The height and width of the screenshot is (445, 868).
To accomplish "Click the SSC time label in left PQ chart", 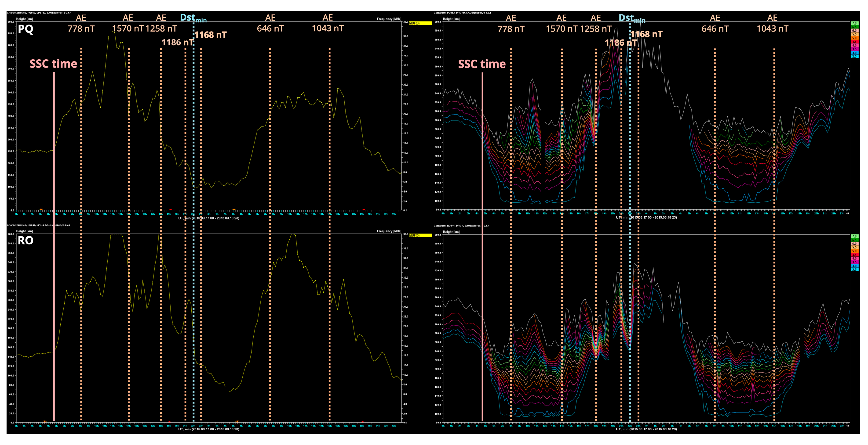I will tap(53, 64).
